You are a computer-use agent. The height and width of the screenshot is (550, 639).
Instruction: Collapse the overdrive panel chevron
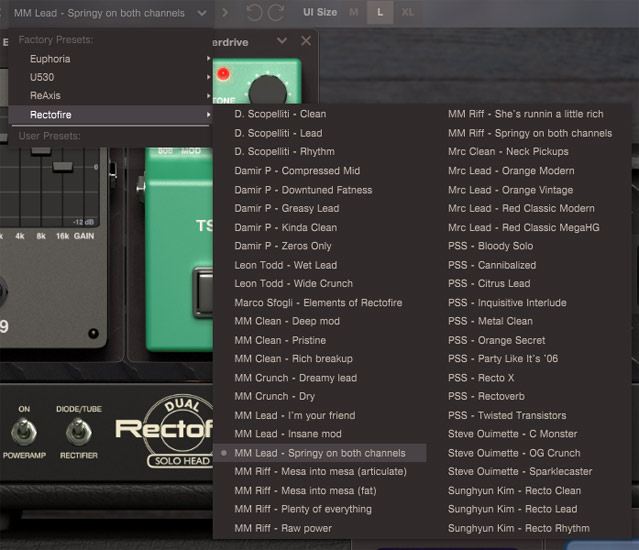pos(282,41)
